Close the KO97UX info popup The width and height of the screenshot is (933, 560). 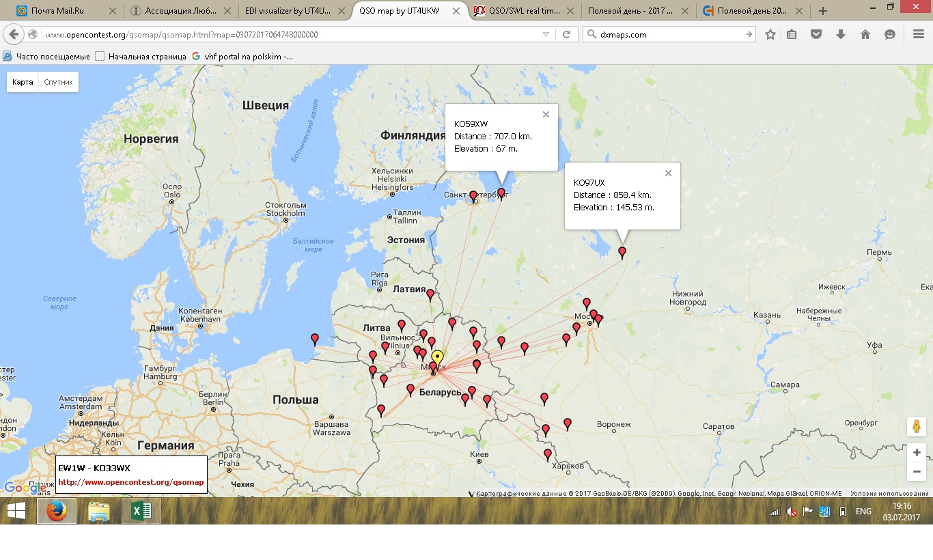coord(668,173)
